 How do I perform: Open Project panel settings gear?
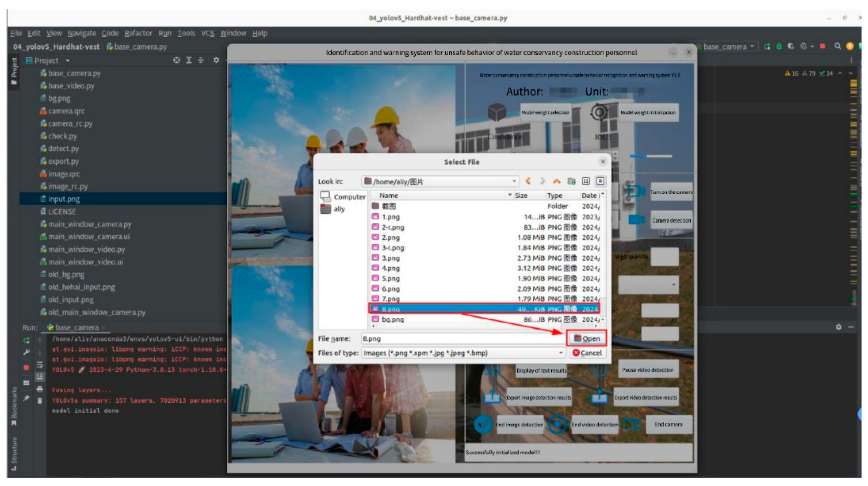coord(216,60)
